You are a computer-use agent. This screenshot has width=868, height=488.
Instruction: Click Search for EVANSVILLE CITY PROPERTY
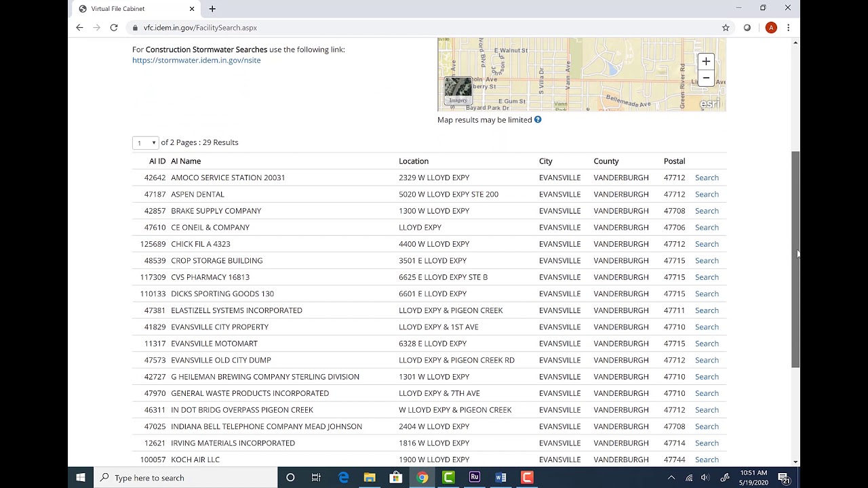point(707,327)
